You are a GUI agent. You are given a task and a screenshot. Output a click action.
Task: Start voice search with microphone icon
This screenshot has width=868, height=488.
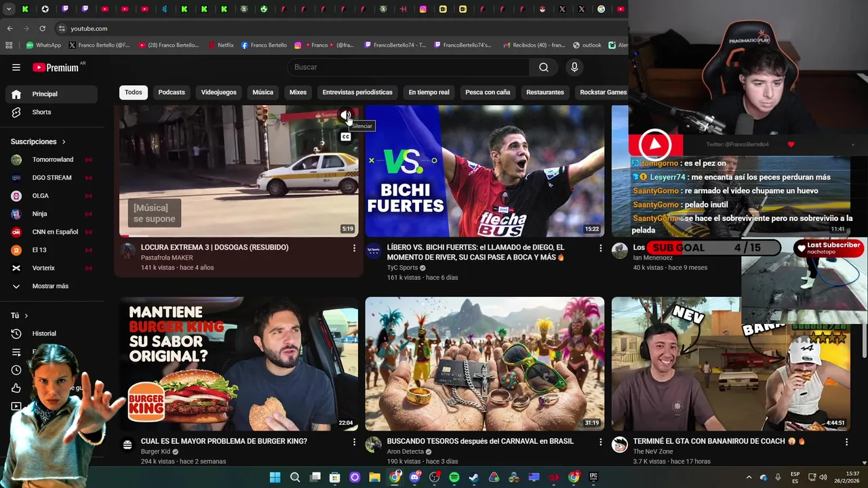pos(574,67)
